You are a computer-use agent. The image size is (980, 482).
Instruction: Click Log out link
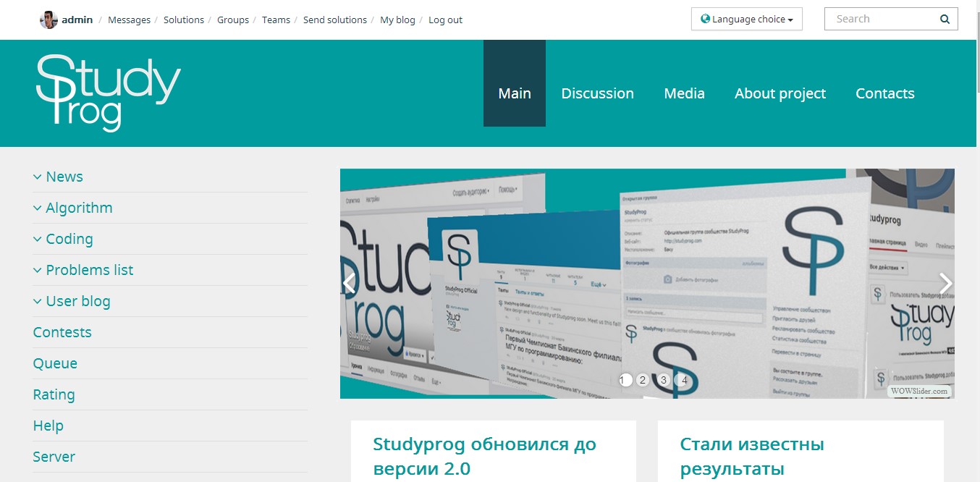pos(446,20)
